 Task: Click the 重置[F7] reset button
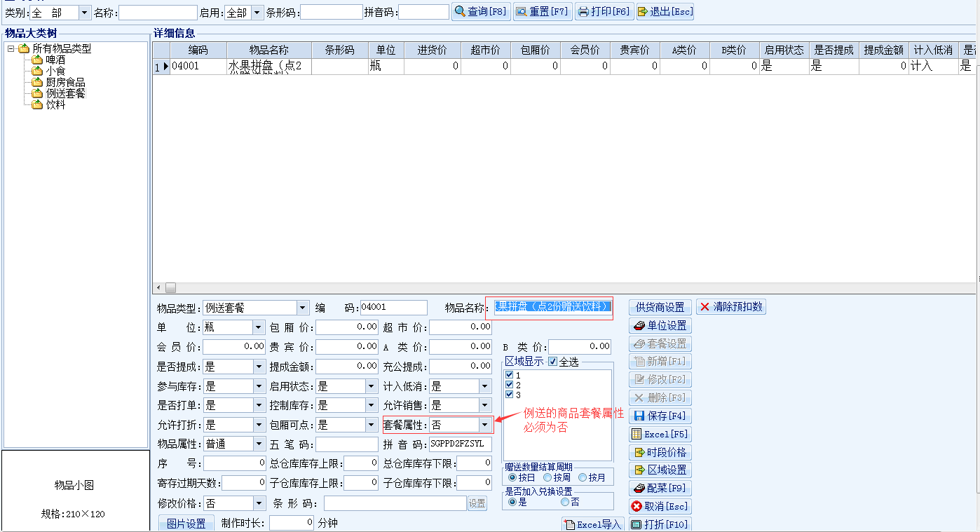(543, 12)
